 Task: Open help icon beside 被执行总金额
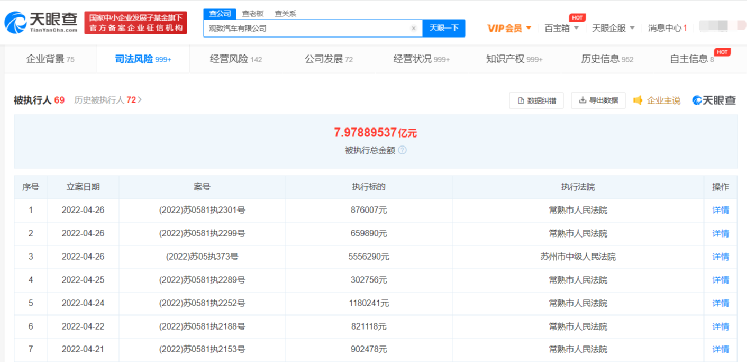click(402, 150)
